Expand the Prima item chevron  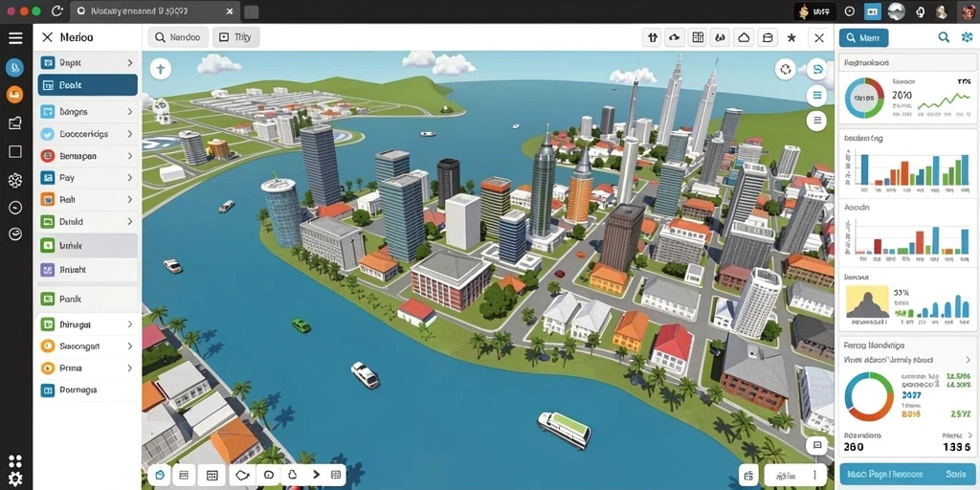[x=130, y=368]
